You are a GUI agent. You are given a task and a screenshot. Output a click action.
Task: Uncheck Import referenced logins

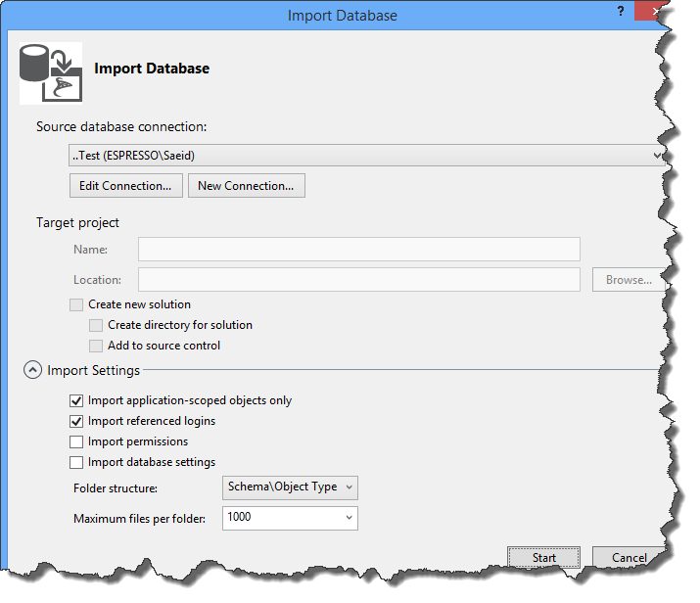pos(76,421)
